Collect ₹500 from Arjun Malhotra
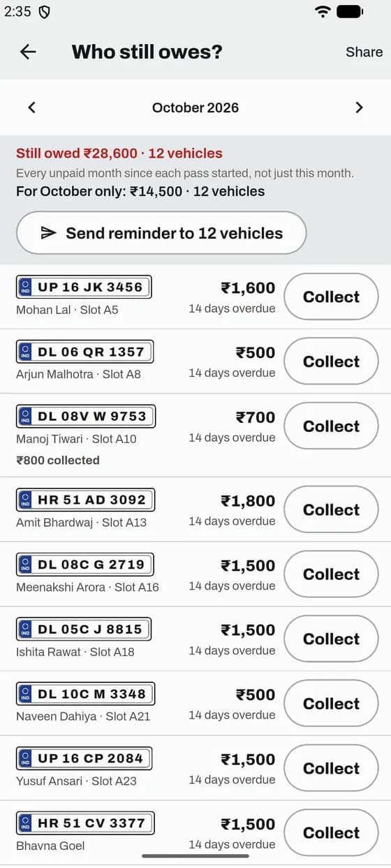This screenshot has width=391, height=868. (x=331, y=361)
